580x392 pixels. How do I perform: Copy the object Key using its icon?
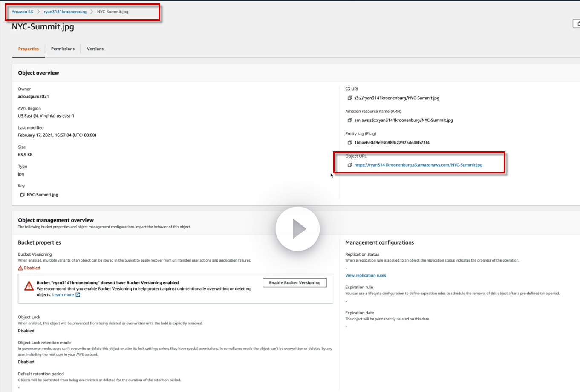point(22,195)
